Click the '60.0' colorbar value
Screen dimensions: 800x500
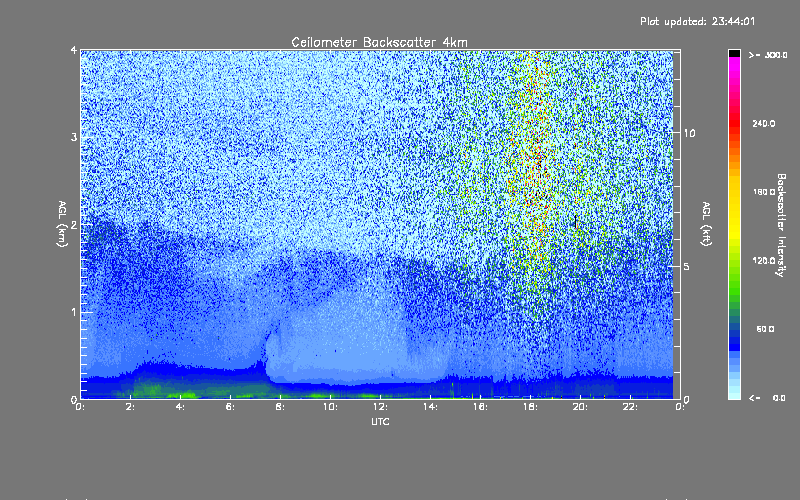pos(765,329)
